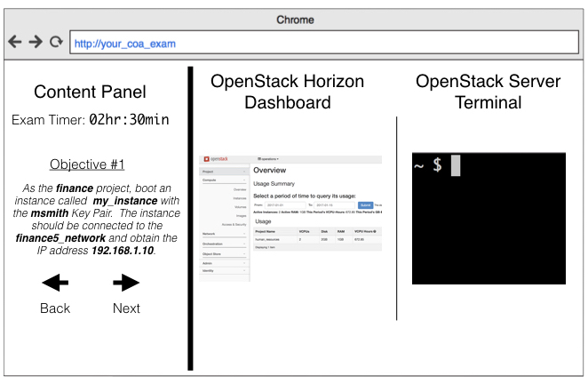Click the IP address 192.168.1.10 text
This screenshot has width=588, height=384.
pos(123,251)
